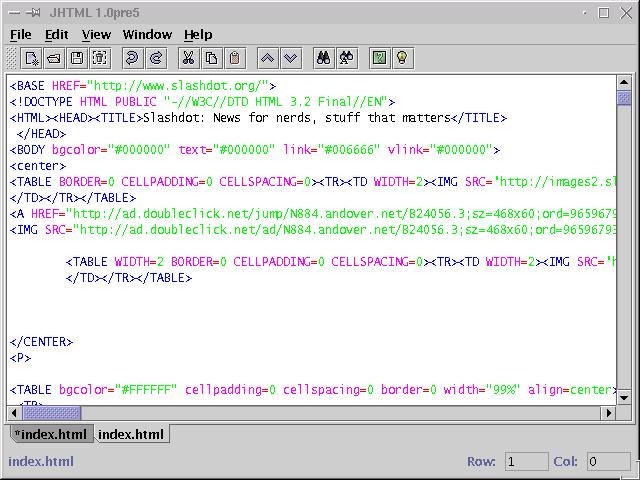
Task: Click the Copy toolbar icon
Action: pyautogui.click(x=211, y=58)
